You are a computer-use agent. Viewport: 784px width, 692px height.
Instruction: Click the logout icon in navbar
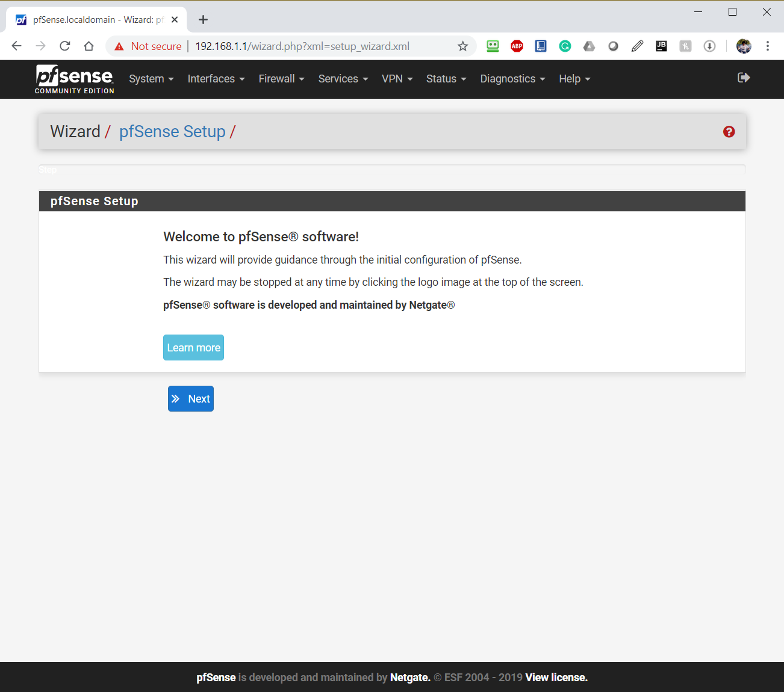[x=744, y=78]
